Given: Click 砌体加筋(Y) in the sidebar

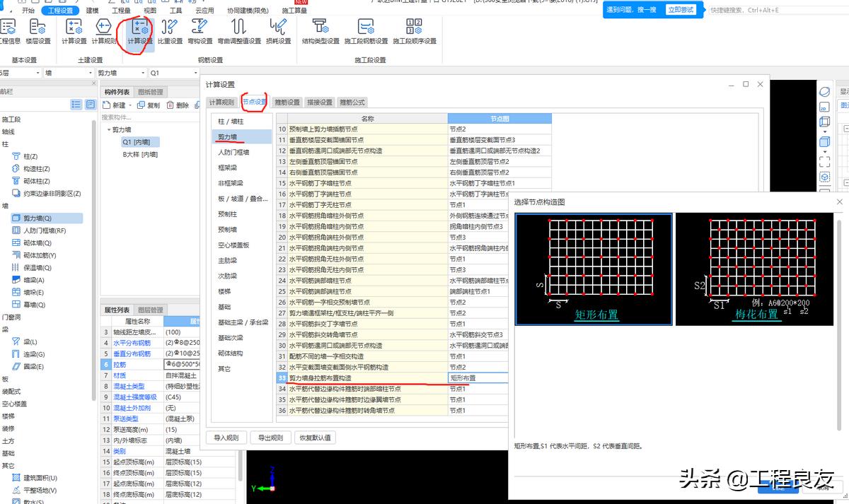Looking at the screenshot, I should point(39,254).
